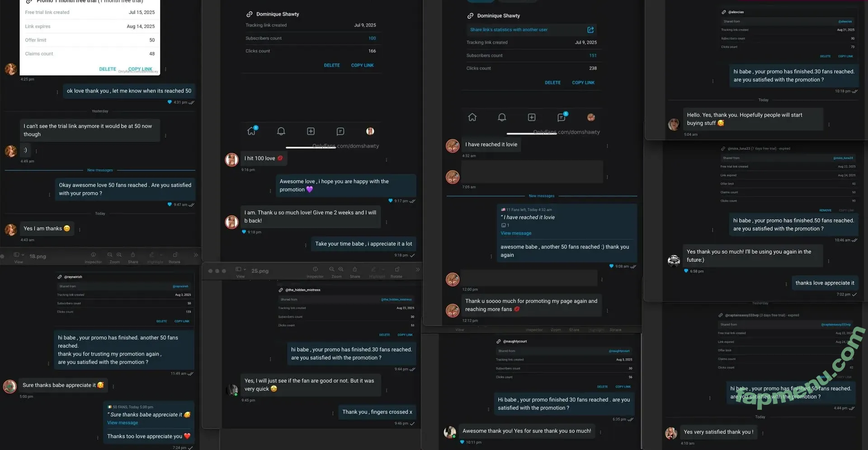868x450 pixels.
Task: Open 'Share link's statistics with another user' link
Action: point(509,30)
